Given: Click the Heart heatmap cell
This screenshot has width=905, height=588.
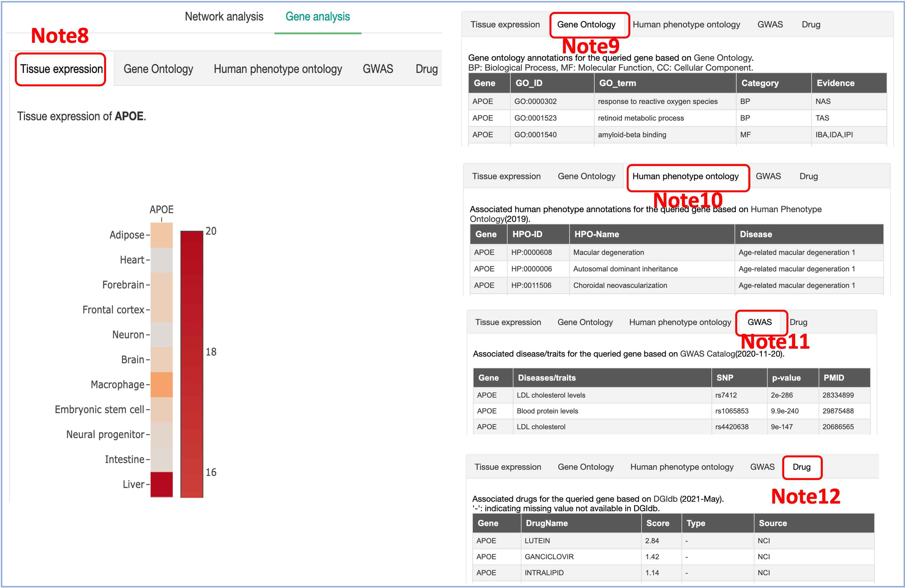Looking at the screenshot, I should pyautogui.click(x=162, y=260).
